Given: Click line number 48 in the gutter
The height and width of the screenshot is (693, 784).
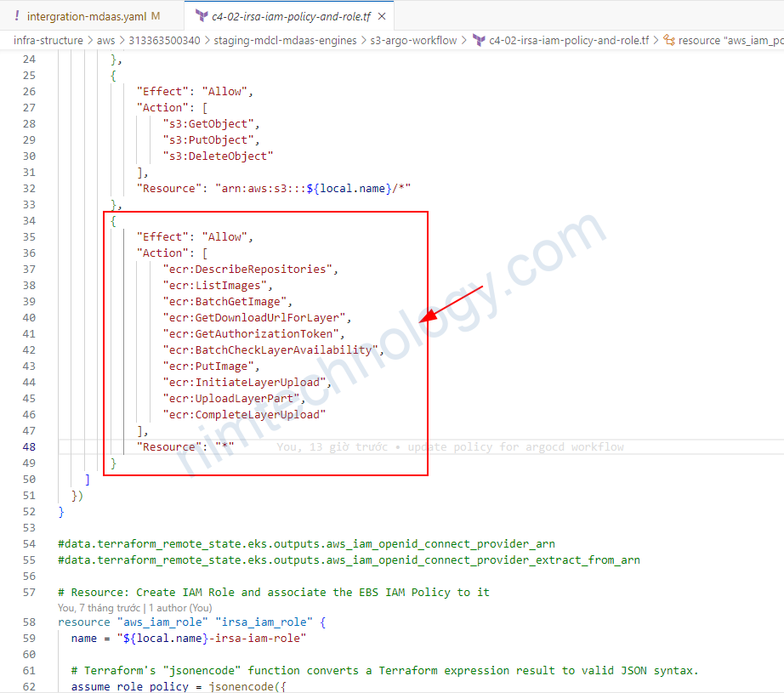Looking at the screenshot, I should point(29,446).
